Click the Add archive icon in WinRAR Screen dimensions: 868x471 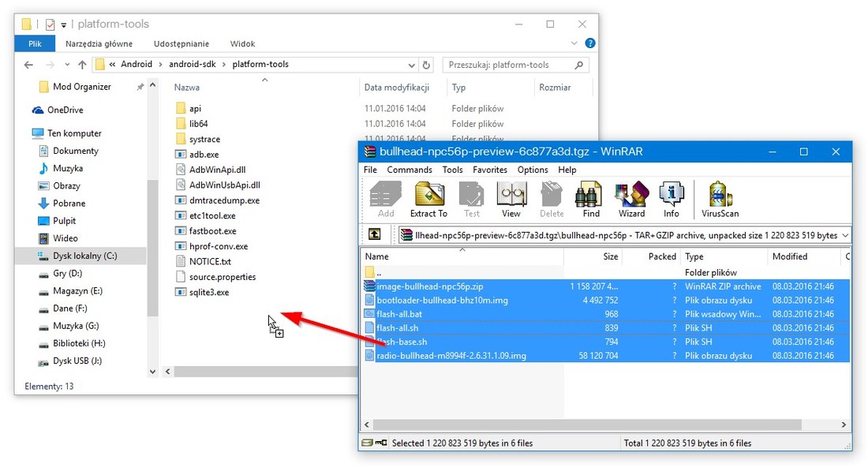tap(386, 200)
